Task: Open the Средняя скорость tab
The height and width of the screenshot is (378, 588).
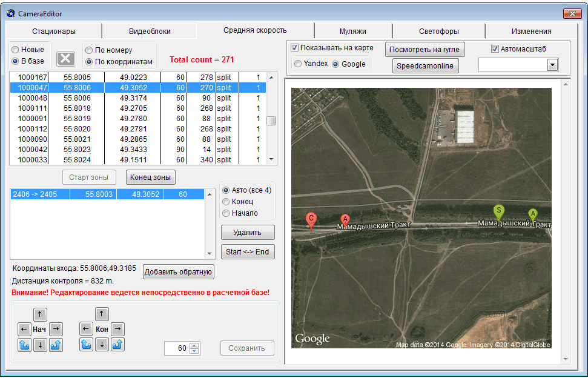Action: [255, 30]
